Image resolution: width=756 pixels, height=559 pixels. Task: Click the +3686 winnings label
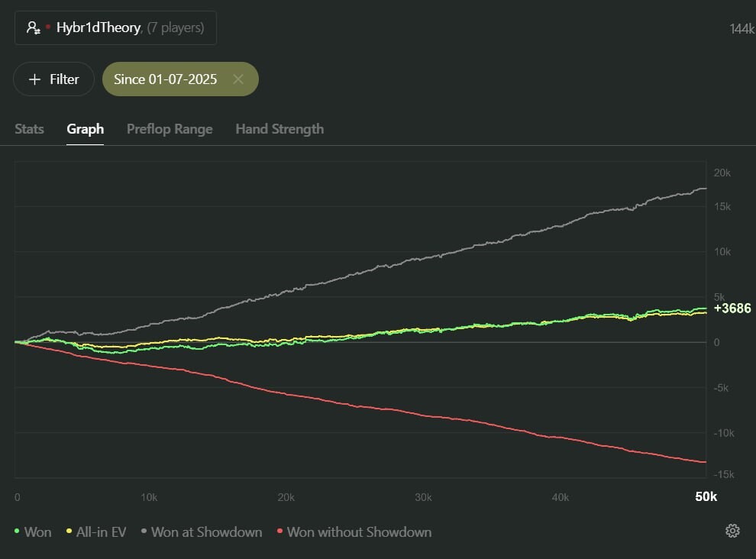coord(732,309)
